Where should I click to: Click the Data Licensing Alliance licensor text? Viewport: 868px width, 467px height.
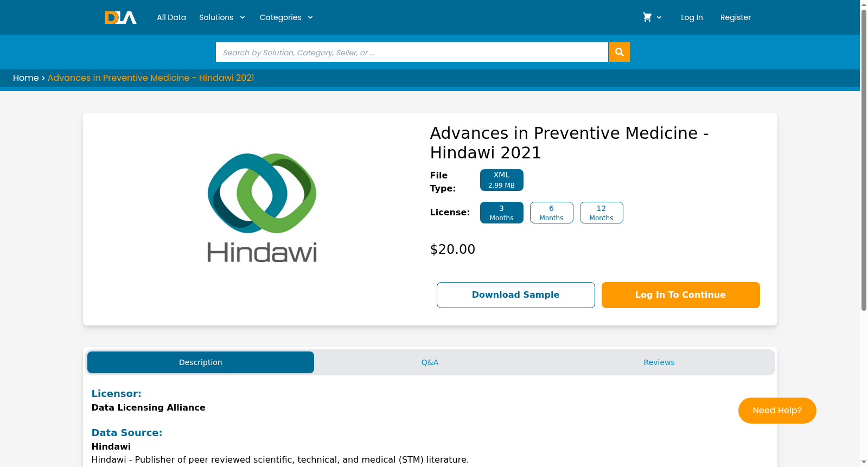pyautogui.click(x=148, y=408)
